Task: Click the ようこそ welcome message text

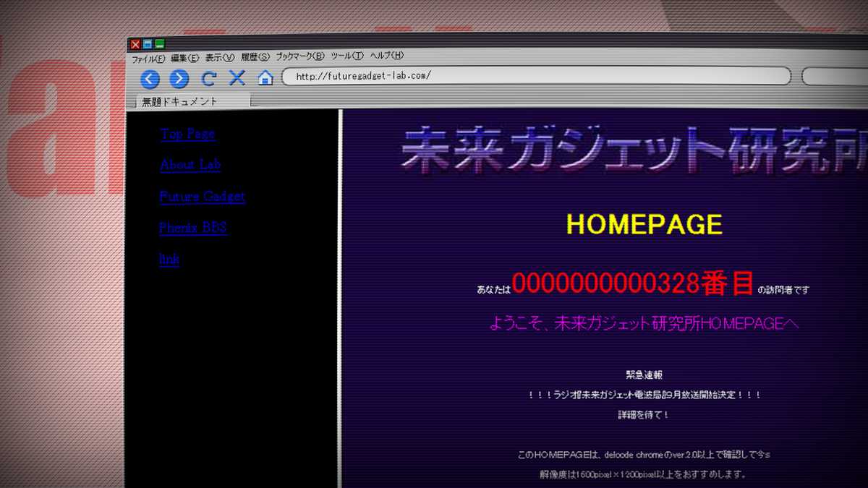Action: pyautogui.click(x=644, y=323)
